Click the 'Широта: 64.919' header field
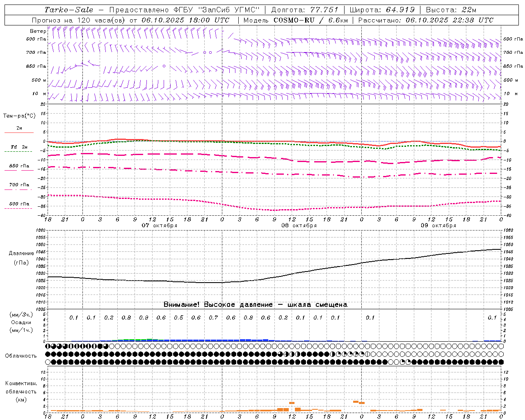 pos(382,10)
